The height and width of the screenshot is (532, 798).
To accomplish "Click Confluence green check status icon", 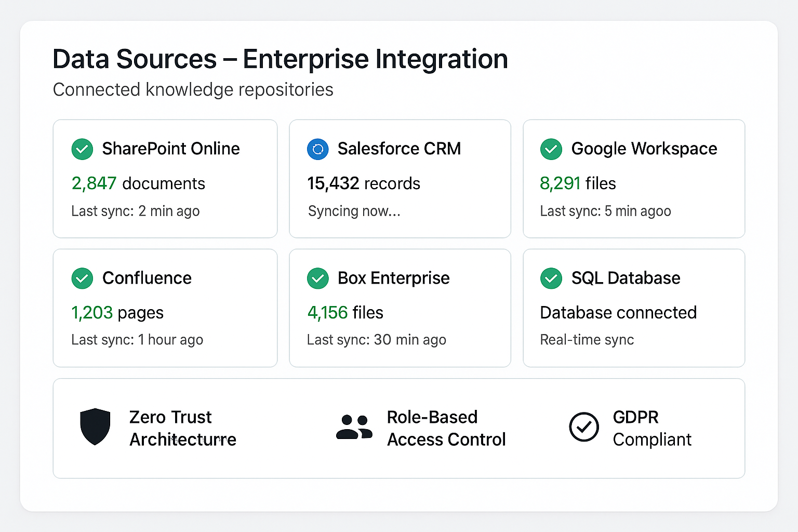I will (82, 278).
